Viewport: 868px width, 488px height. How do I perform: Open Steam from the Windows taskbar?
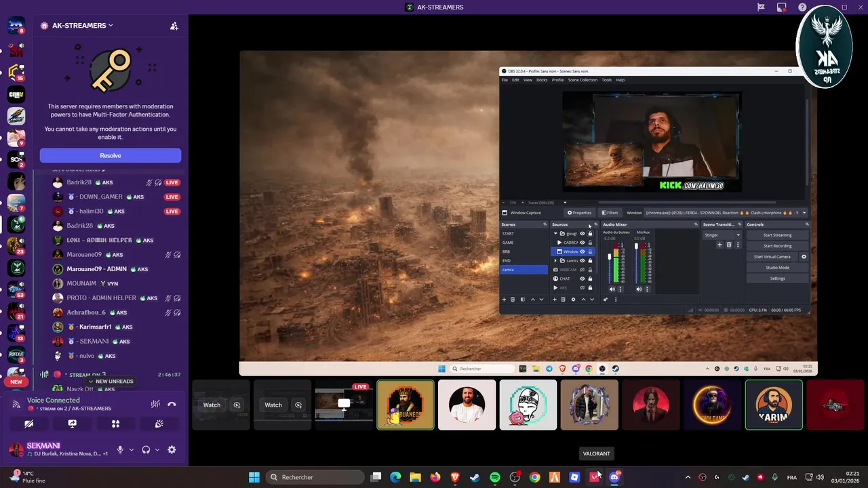pyautogui.click(x=475, y=477)
